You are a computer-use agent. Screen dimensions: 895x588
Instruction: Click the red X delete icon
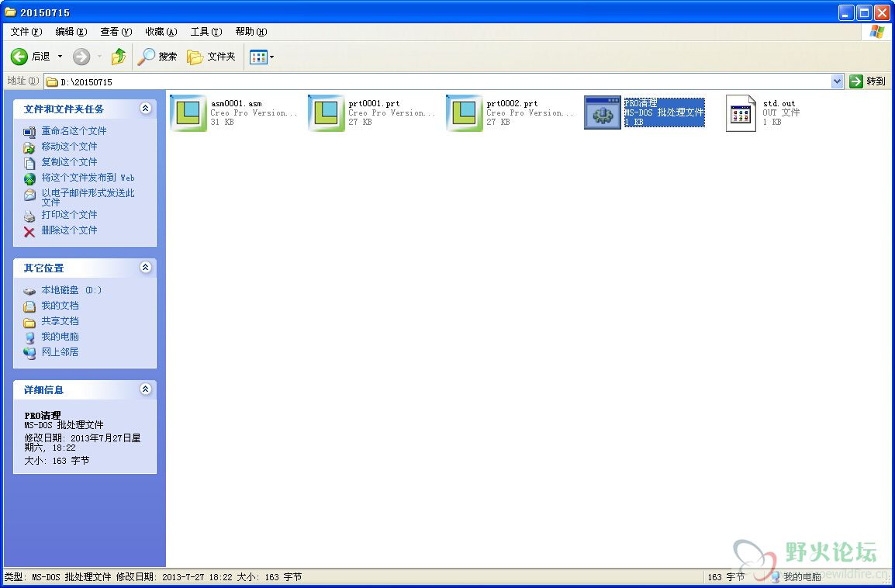[x=29, y=232]
